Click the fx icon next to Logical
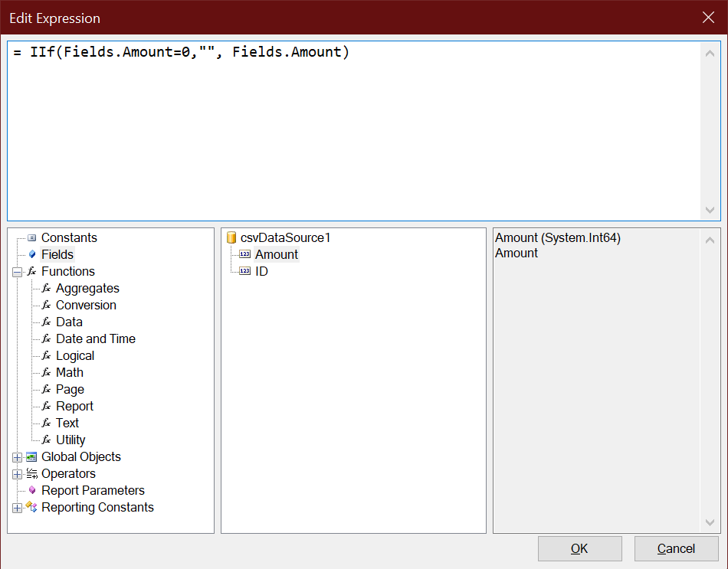This screenshot has width=728, height=569. point(47,355)
